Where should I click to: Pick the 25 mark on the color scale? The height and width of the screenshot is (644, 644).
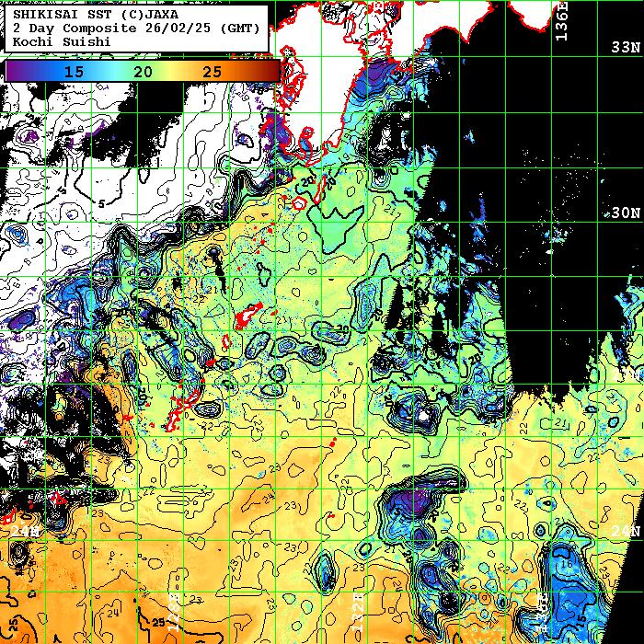pos(211,71)
